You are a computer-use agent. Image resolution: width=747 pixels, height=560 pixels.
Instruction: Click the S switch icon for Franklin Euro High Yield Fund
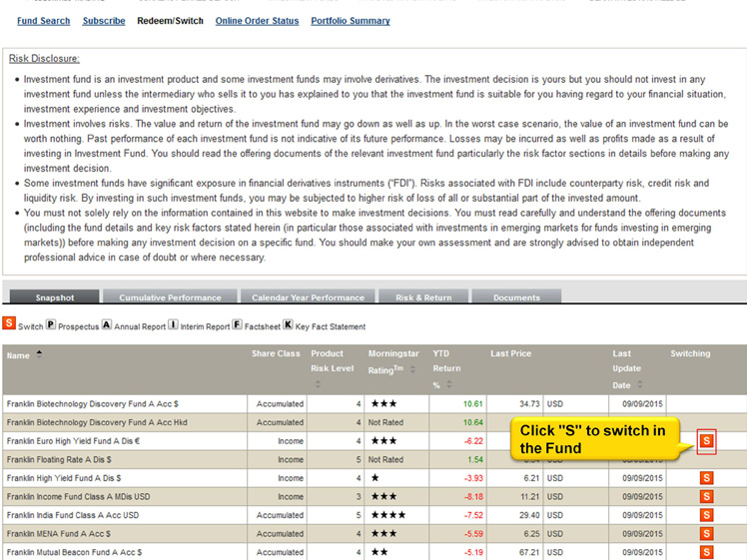pyautogui.click(x=706, y=441)
